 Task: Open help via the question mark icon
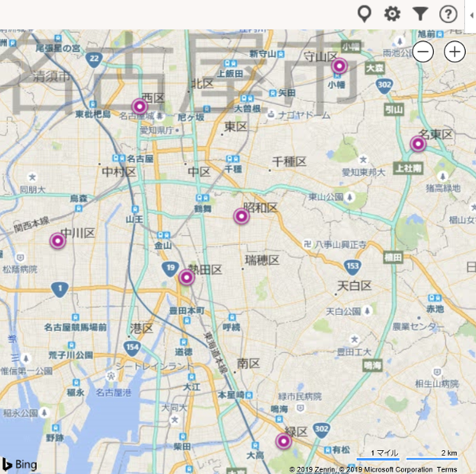click(x=448, y=14)
